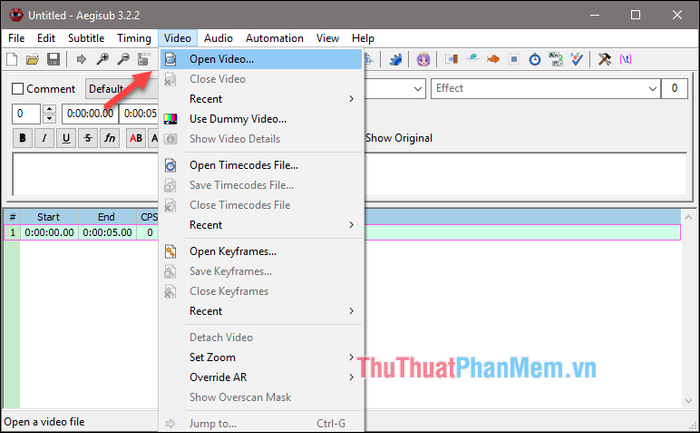Click the fn font face button
The height and width of the screenshot is (433, 700).
point(110,138)
